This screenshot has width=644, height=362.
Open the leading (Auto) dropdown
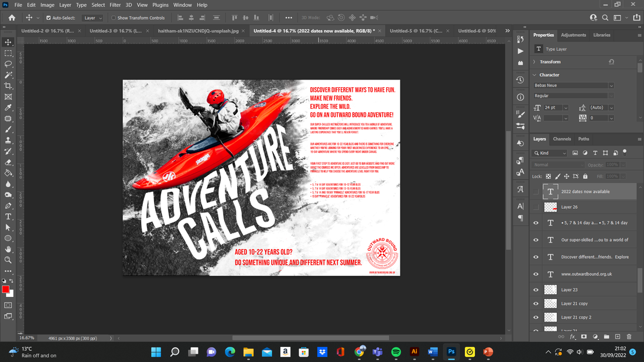(x=611, y=108)
